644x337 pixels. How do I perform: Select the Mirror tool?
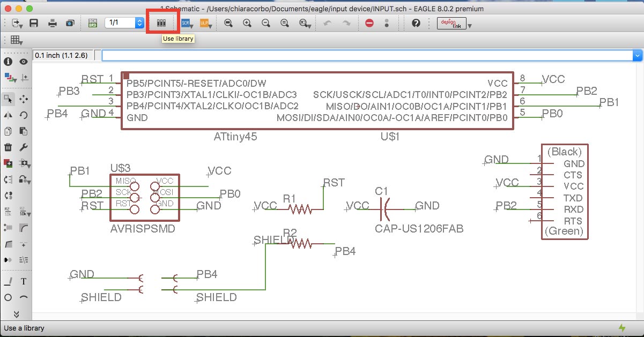point(8,115)
